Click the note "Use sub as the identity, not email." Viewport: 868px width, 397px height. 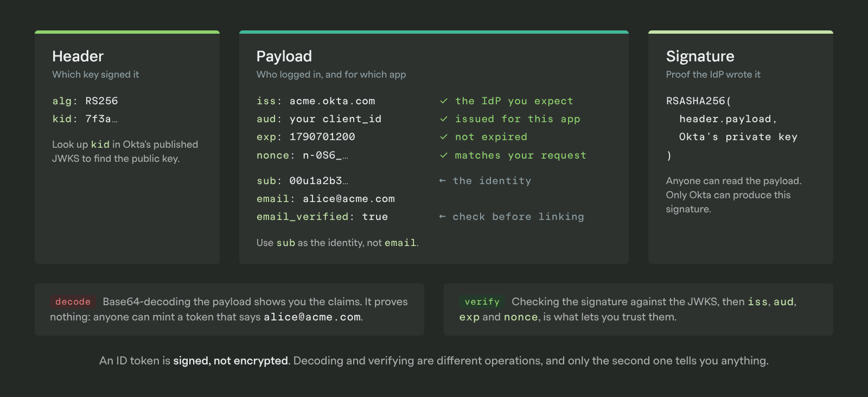(337, 243)
